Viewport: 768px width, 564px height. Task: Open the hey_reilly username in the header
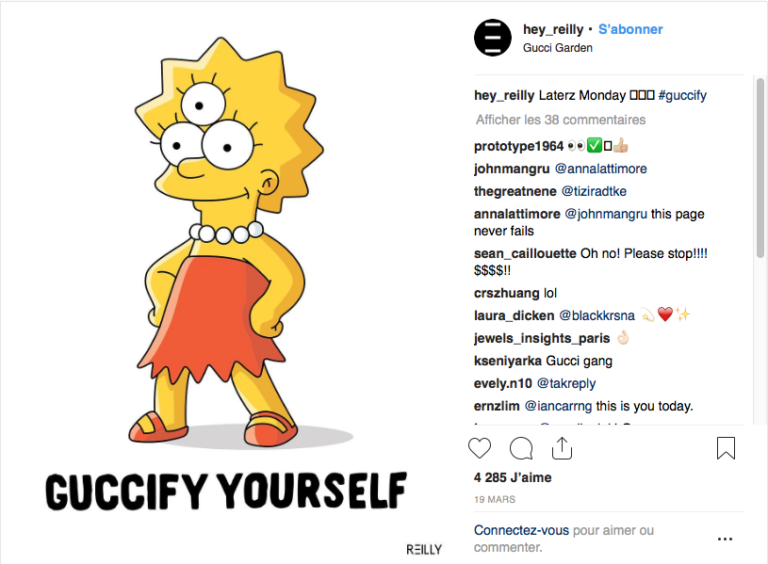point(553,29)
